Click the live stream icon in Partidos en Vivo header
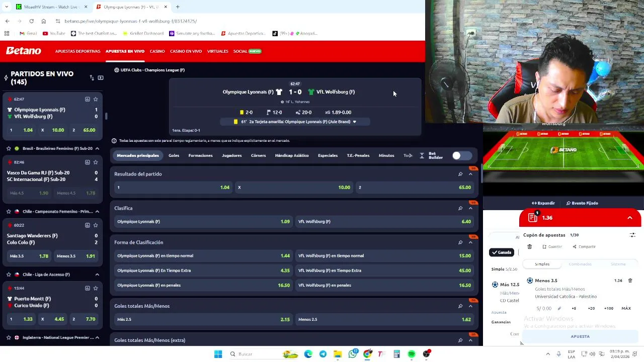The width and height of the screenshot is (644, 362). (x=101, y=77)
